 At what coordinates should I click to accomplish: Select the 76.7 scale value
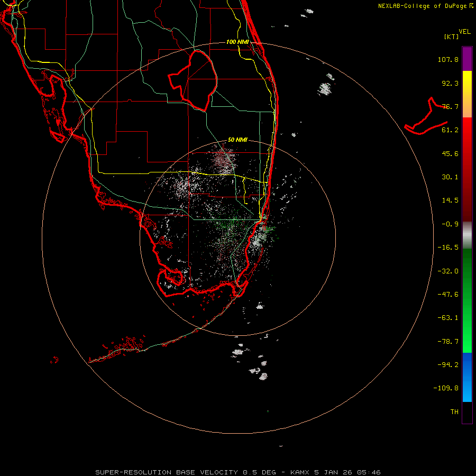tap(450, 106)
